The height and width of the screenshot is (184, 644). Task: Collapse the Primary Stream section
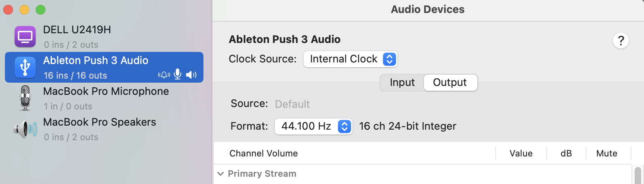220,174
